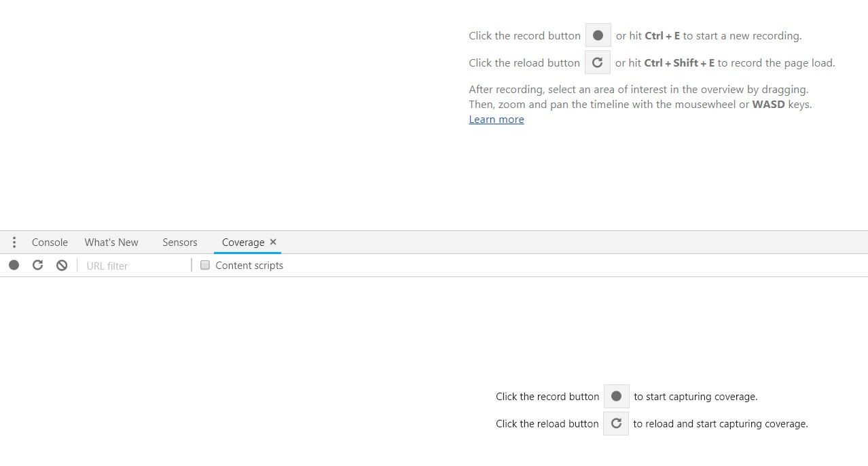Screen dimensions: 868x466
Task: Select the Coverage tab
Action: 243,243
